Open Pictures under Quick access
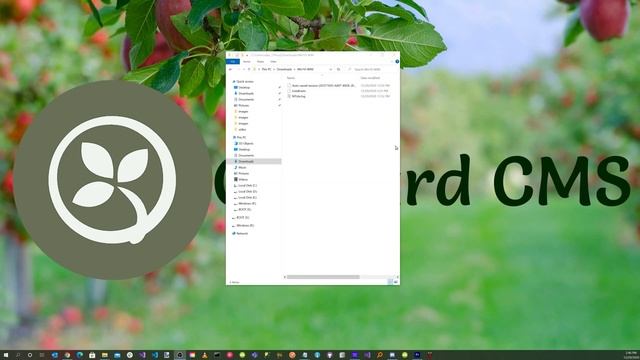This screenshot has width=640, height=360. tap(243, 105)
